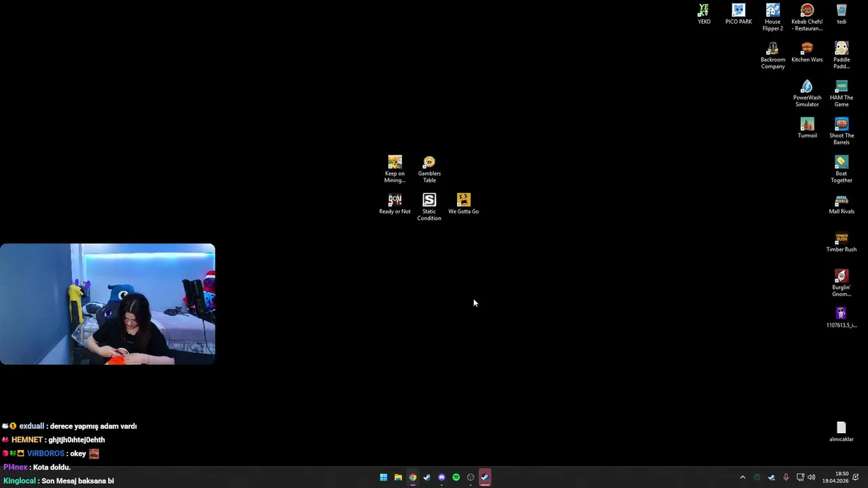The image size is (868, 488).
Task: Select the Shoot The Barrels icon
Action: 842,131
